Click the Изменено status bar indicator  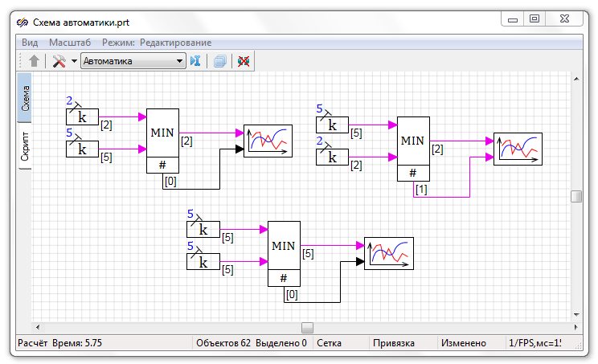[x=466, y=343]
